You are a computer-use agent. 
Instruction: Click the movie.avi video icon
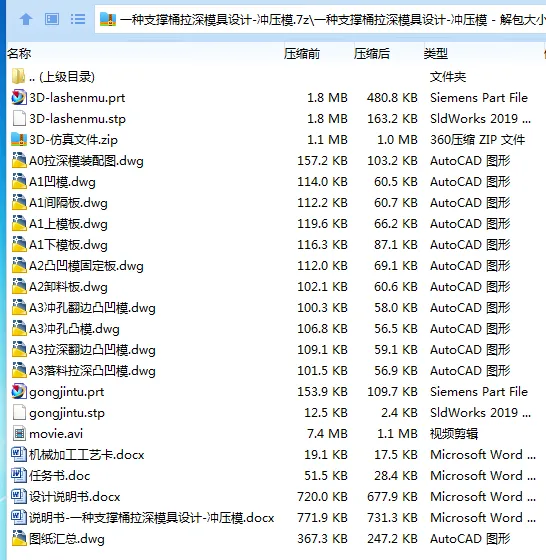[x=19, y=434]
